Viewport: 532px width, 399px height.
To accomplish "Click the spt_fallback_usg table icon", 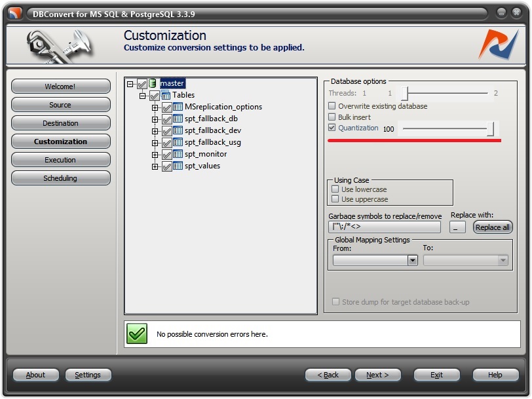I will tap(178, 142).
